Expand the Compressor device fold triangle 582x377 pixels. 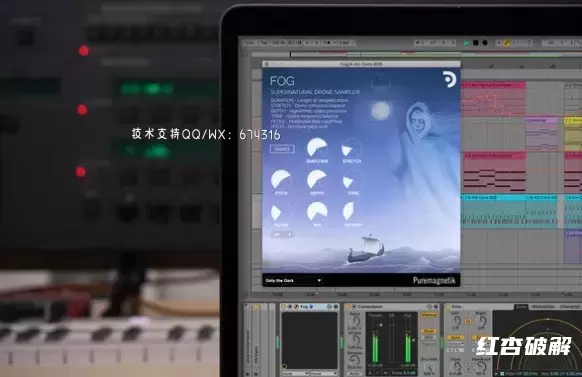pyautogui.click(x=354, y=306)
